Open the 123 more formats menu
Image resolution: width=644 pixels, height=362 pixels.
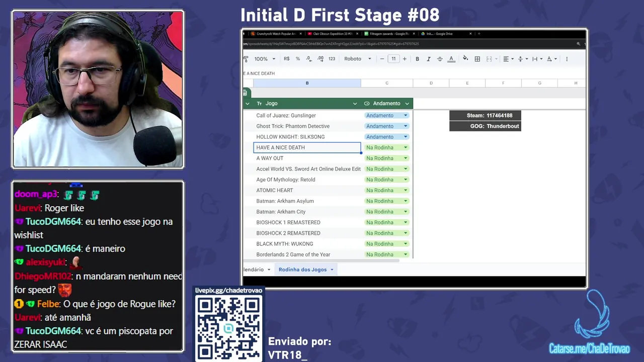click(332, 59)
